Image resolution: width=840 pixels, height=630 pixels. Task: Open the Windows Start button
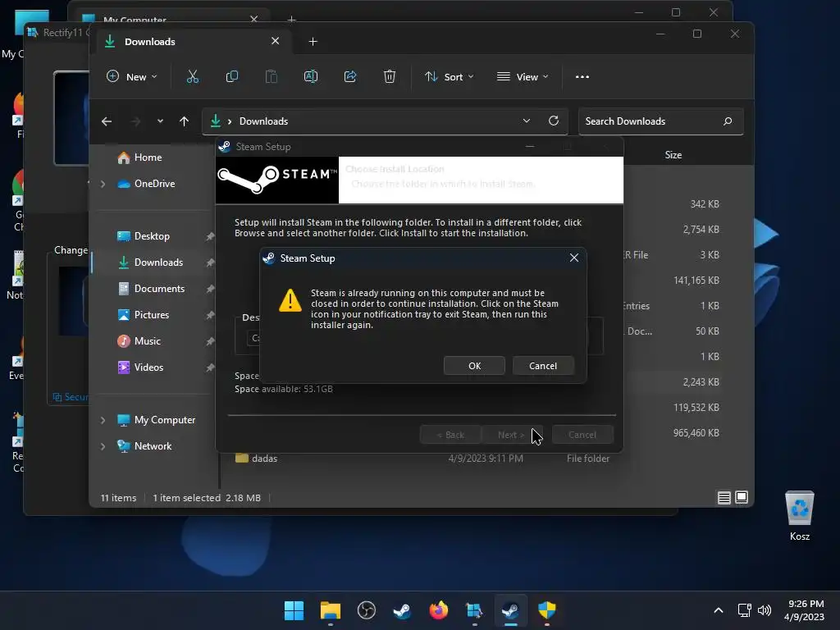coord(294,610)
